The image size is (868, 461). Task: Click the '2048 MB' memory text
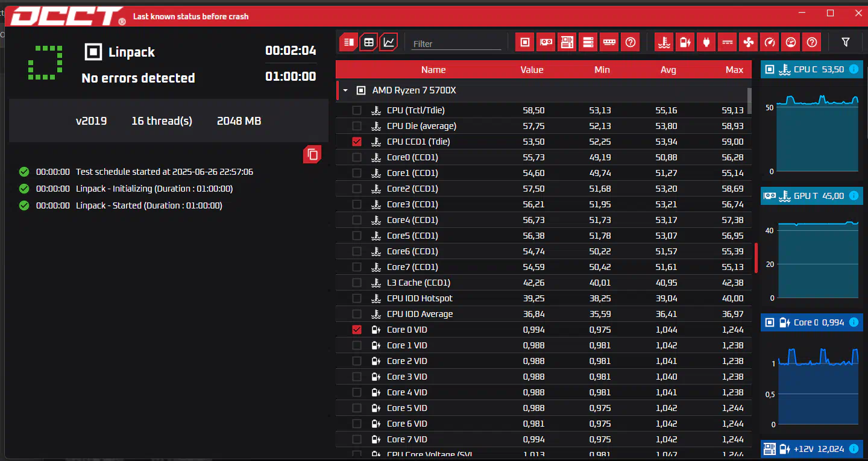point(239,121)
